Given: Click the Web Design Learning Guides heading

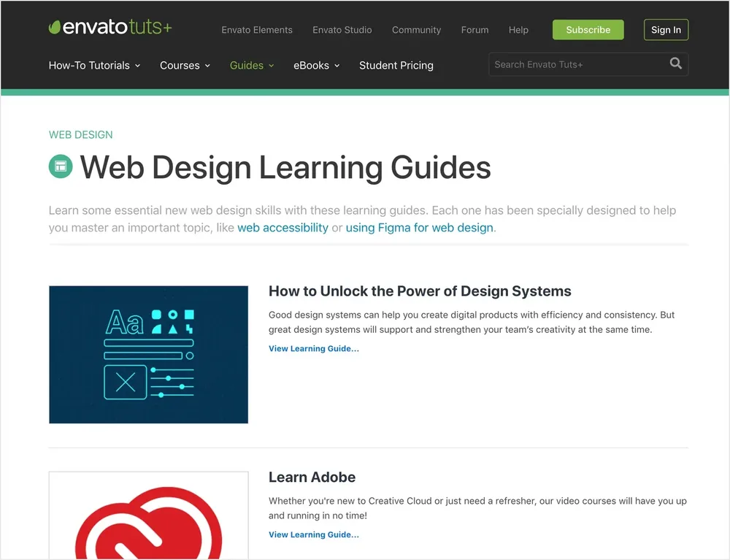Looking at the screenshot, I should [285, 167].
